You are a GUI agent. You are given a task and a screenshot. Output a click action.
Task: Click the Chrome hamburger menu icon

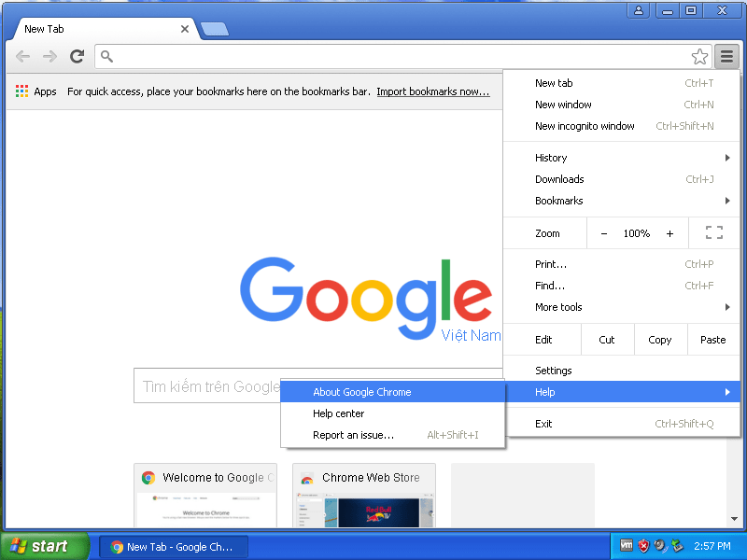click(726, 57)
